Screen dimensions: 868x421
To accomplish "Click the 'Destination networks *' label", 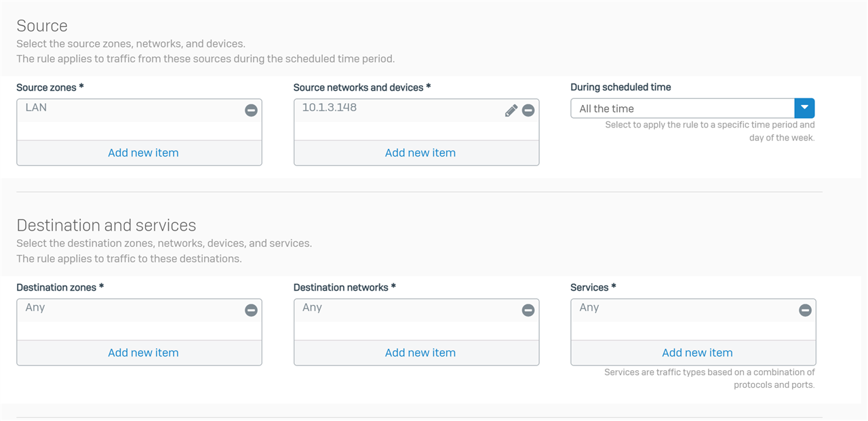I will tap(344, 287).
